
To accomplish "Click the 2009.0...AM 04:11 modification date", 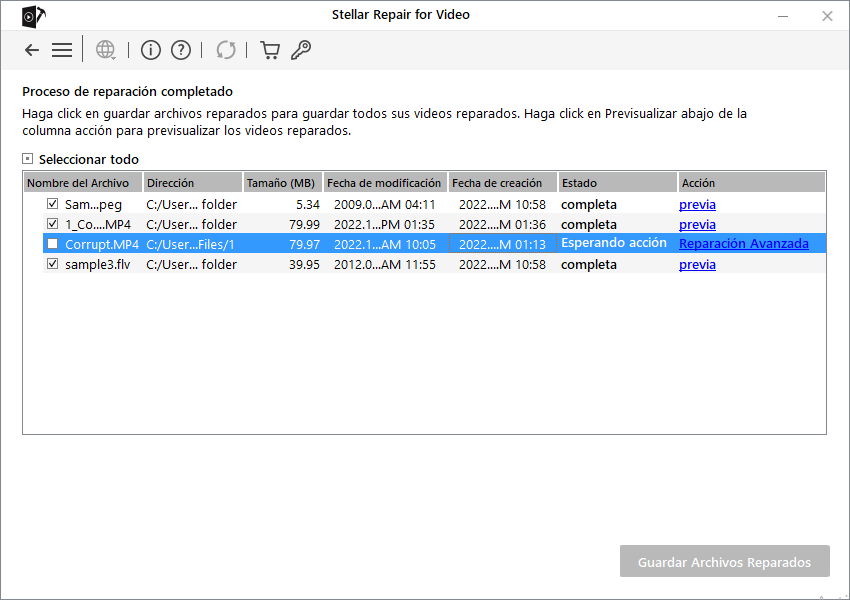I will point(385,204).
